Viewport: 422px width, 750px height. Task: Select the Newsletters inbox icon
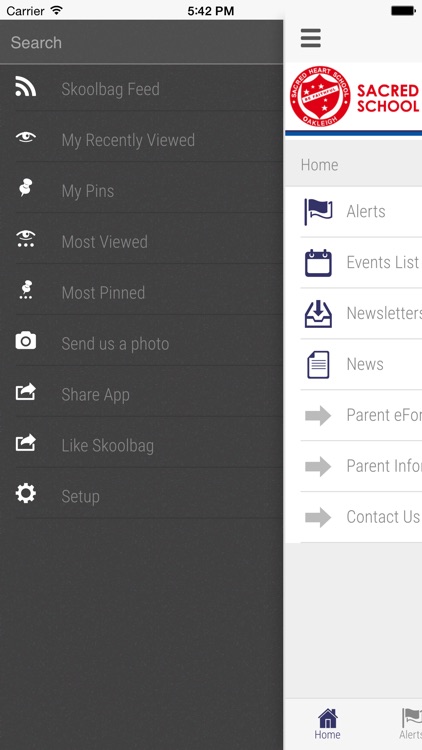coord(318,314)
